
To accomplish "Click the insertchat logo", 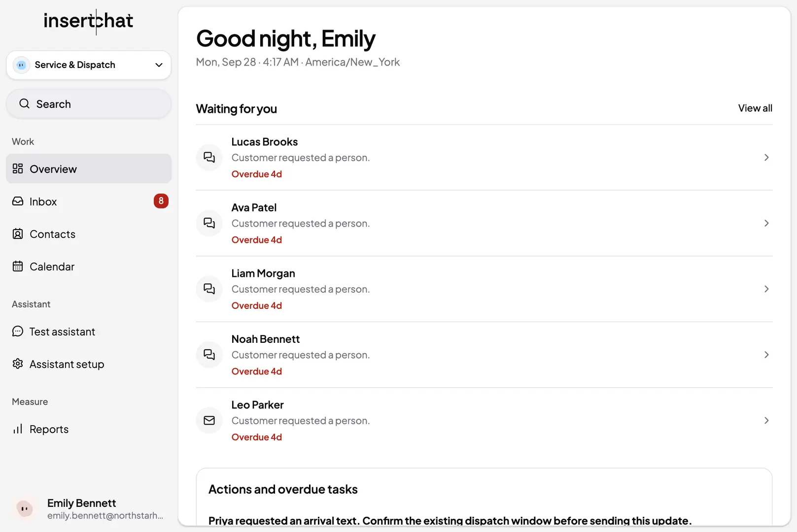I will [x=89, y=21].
